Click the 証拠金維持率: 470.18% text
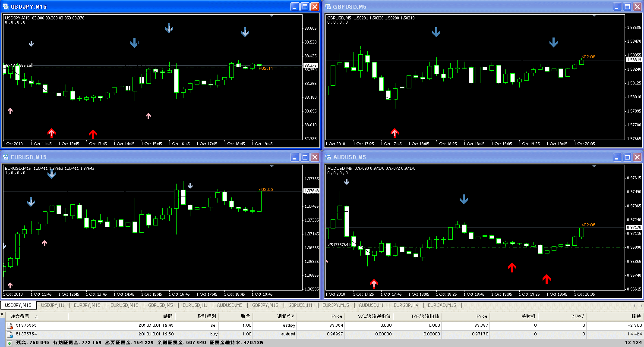Viewport: 644px width, 347px height. point(236,342)
